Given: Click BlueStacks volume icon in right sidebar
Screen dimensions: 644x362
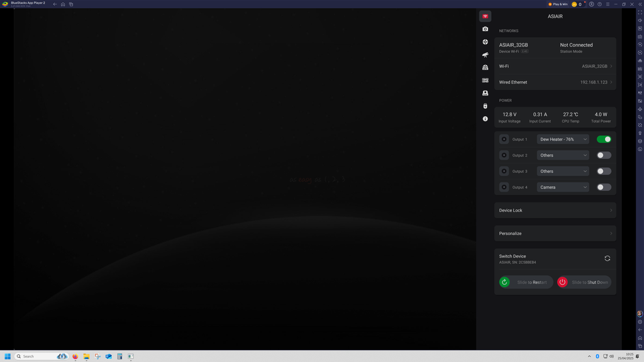Looking at the screenshot, I should pos(640,21).
